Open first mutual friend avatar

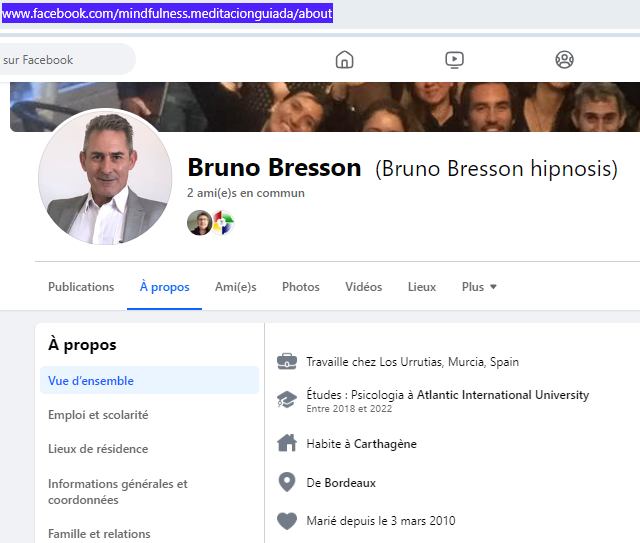coord(199,223)
